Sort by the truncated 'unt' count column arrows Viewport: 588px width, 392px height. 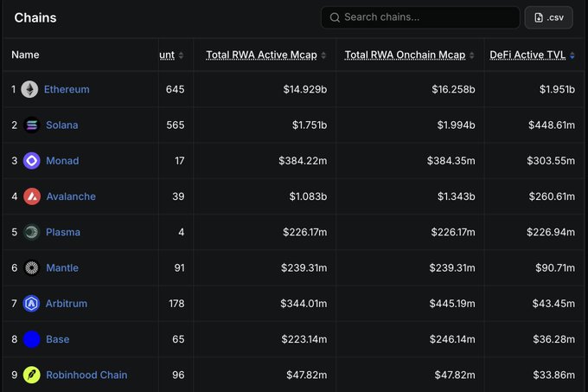pyautogui.click(x=181, y=55)
